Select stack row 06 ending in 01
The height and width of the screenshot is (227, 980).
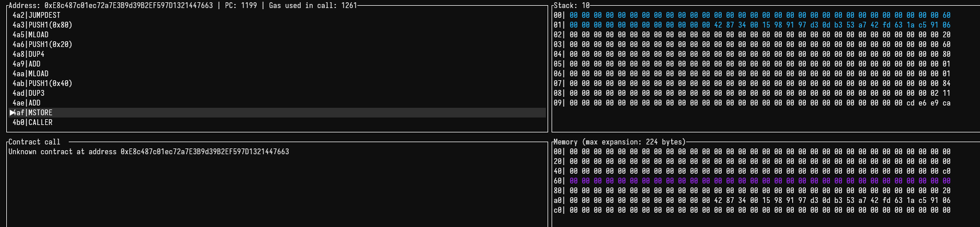point(752,74)
